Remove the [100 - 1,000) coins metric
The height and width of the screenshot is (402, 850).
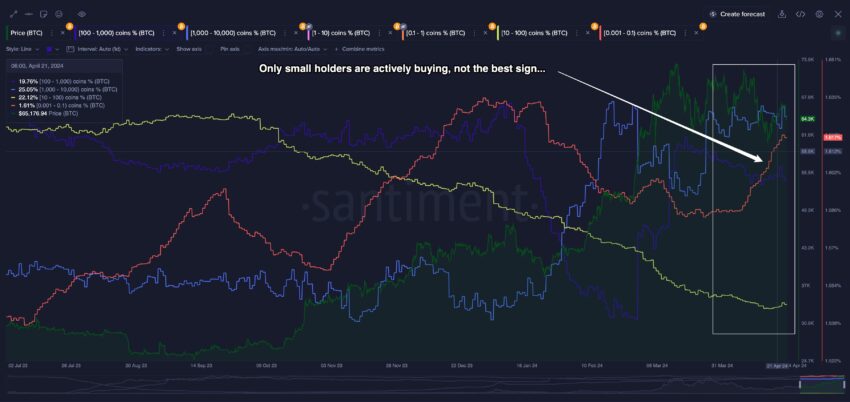pos(172,33)
